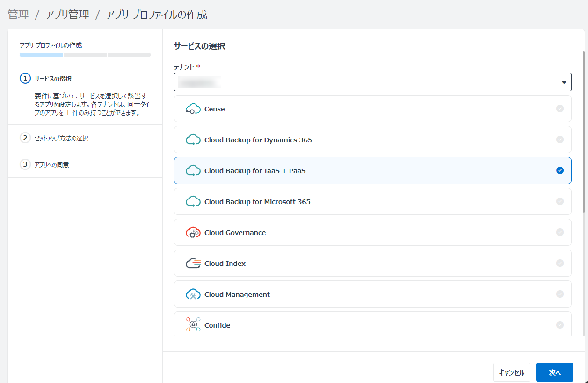Open アプリ管理 breadcrumb link
Viewport: 588px width, 383px height.
[67, 15]
